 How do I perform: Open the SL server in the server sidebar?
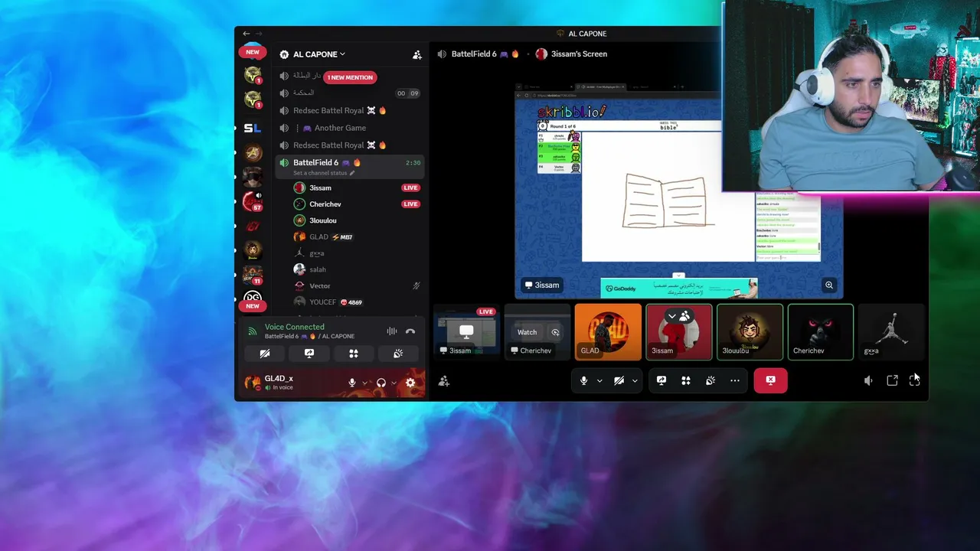click(253, 128)
